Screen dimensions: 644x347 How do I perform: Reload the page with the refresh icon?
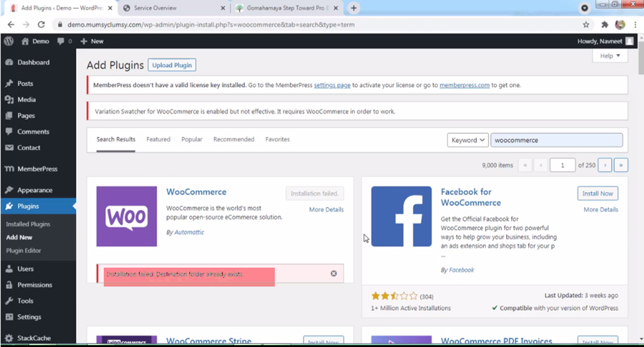coord(41,24)
